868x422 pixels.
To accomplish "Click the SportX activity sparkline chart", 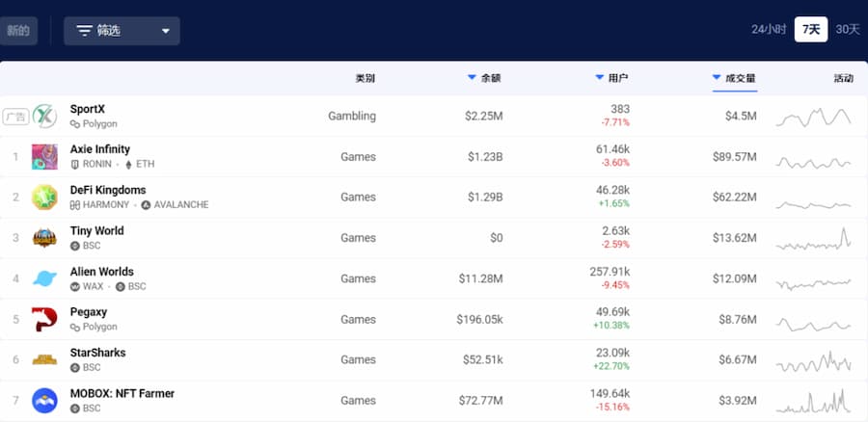I will [814, 117].
